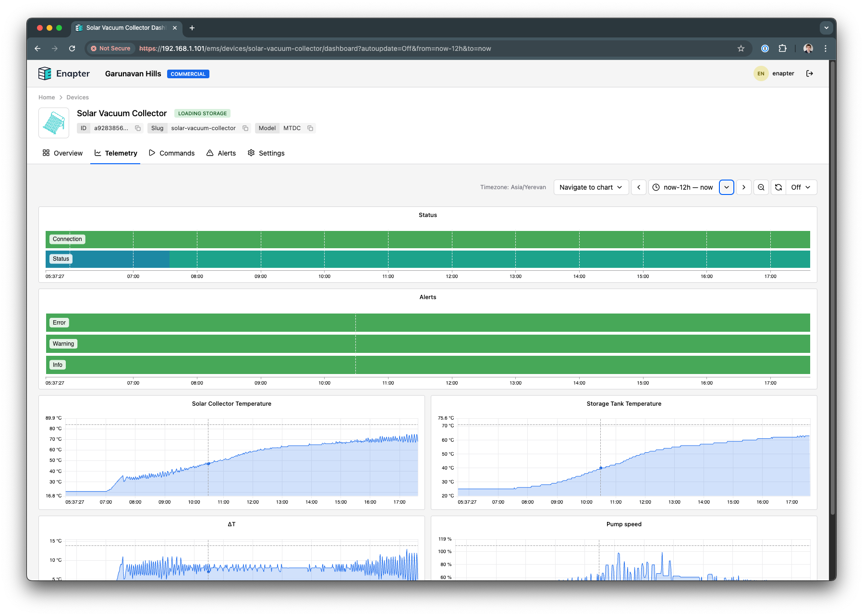
Task: Click the LOADING STORAGE status badge
Action: [202, 113]
